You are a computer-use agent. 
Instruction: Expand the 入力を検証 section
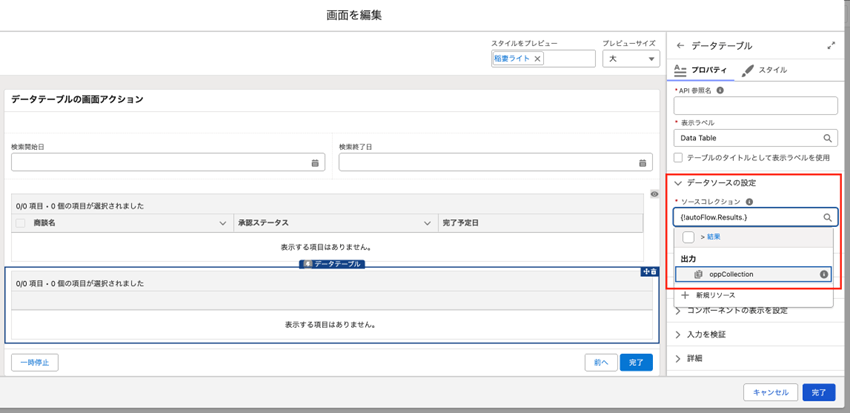[x=679, y=334]
